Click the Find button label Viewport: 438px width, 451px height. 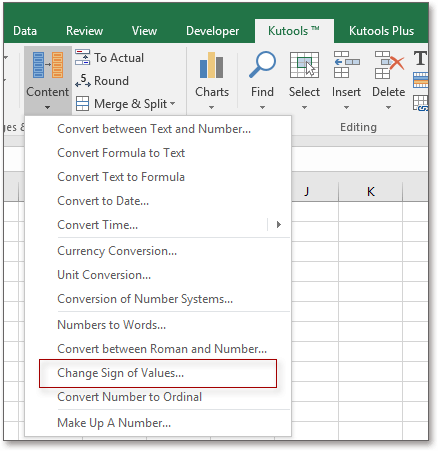pyautogui.click(x=263, y=92)
